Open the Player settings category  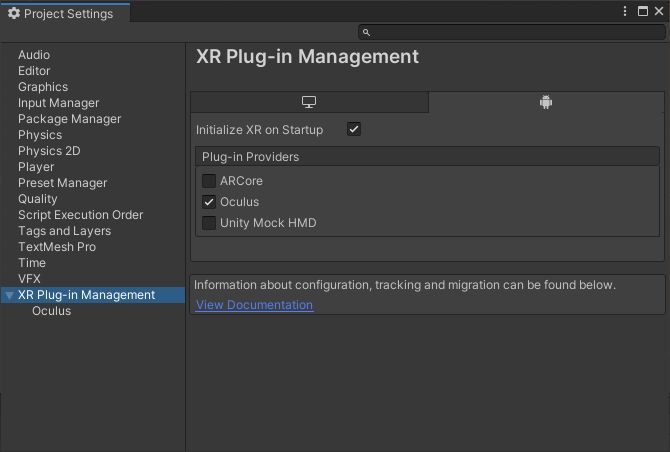point(36,167)
